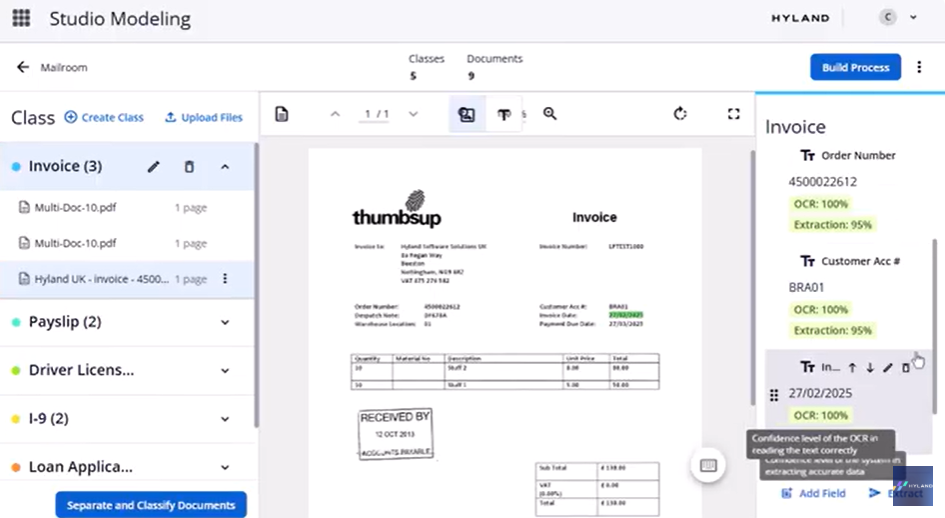Edit the Invoice Date field with pencil
The height and width of the screenshot is (518, 945).
(x=888, y=367)
